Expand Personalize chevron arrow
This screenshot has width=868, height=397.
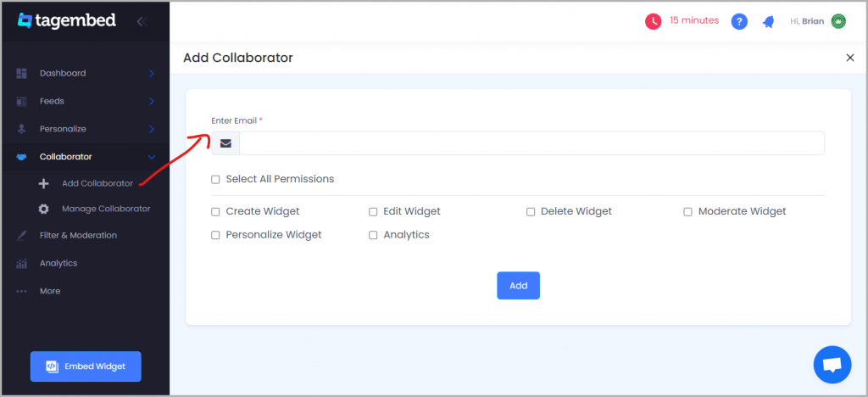[152, 129]
